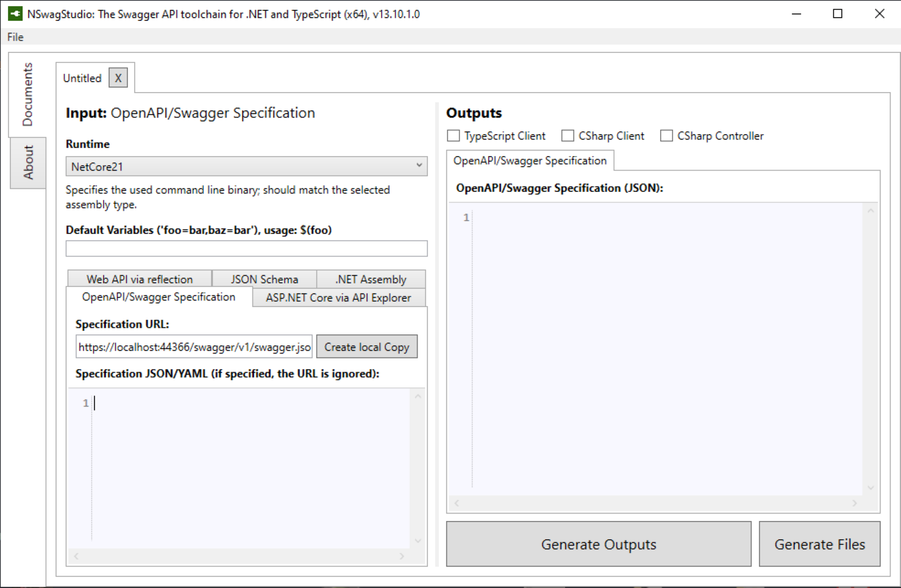Screen dimensions: 901x588
Task: Click the 'Input: OpenAPI/Swagger Specification' heading
Action: pyautogui.click(x=190, y=113)
